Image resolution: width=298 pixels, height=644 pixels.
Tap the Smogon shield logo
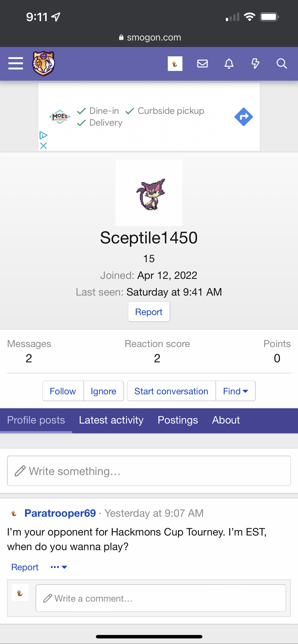pyautogui.click(x=43, y=64)
